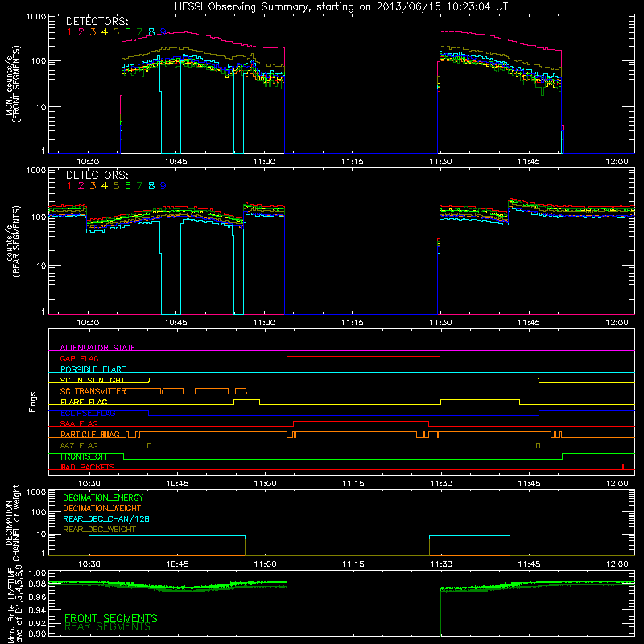
Task: Click the SAA_FLAG label
Action: 79,423
